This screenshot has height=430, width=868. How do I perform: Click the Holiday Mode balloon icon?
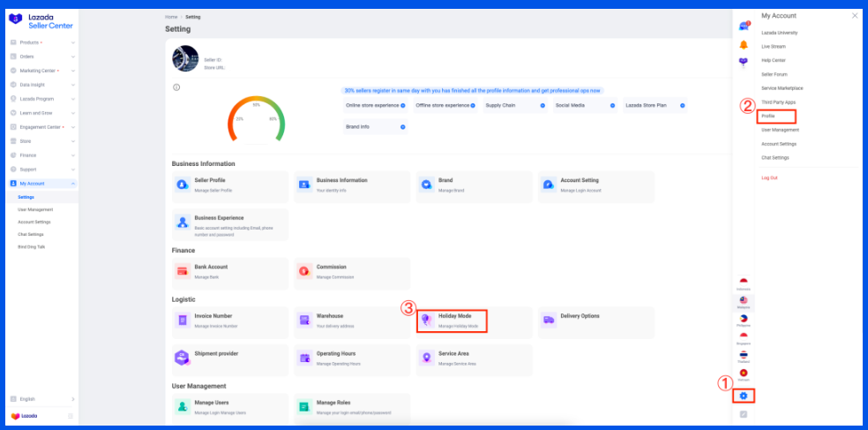(426, 320)
